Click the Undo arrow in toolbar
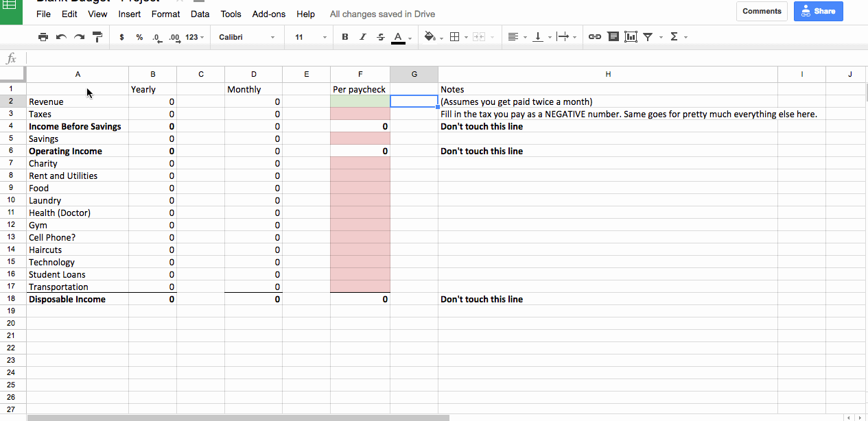The height and width of the screenshot is (421, 868). [61, 37]
